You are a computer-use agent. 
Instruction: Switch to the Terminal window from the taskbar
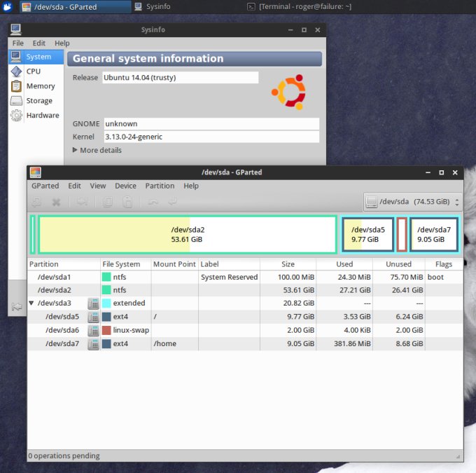tap(300, 6)
